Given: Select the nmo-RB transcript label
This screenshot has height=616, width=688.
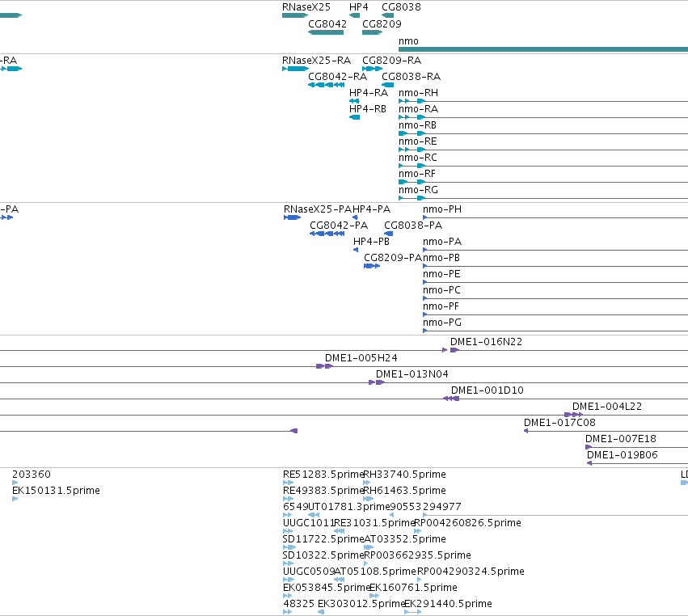Looking at the screenshot, I should click(x=417, y=125).
